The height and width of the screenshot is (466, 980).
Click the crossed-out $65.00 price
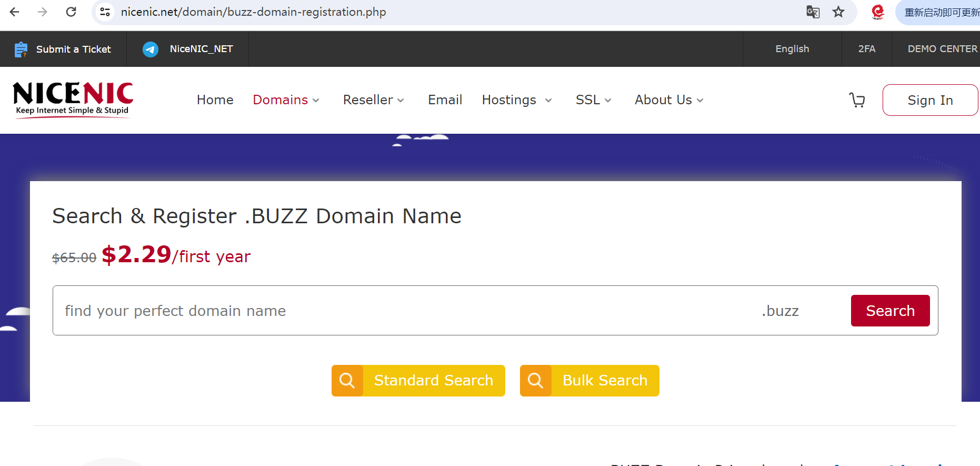(74, 257)
